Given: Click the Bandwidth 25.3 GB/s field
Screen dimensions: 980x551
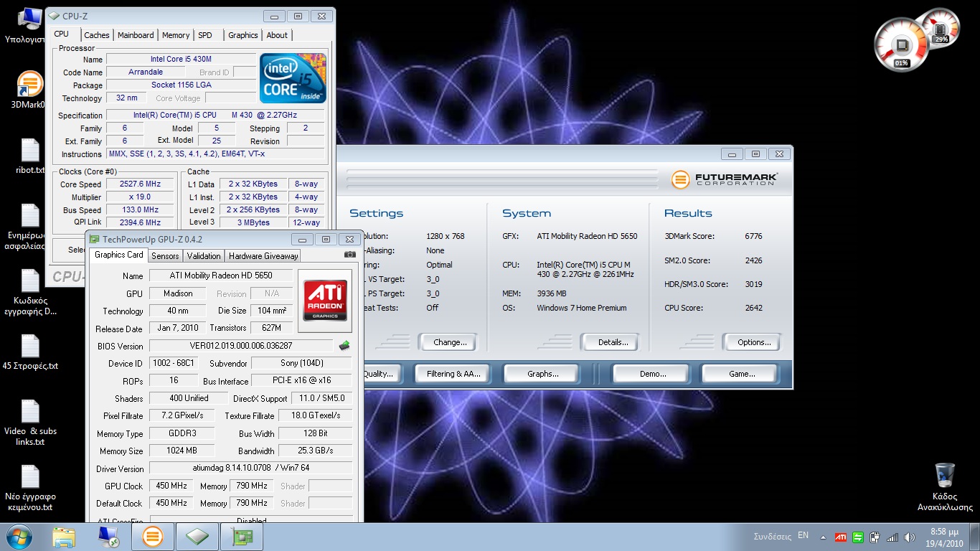Looking at the screenshot, I should 315,451.
